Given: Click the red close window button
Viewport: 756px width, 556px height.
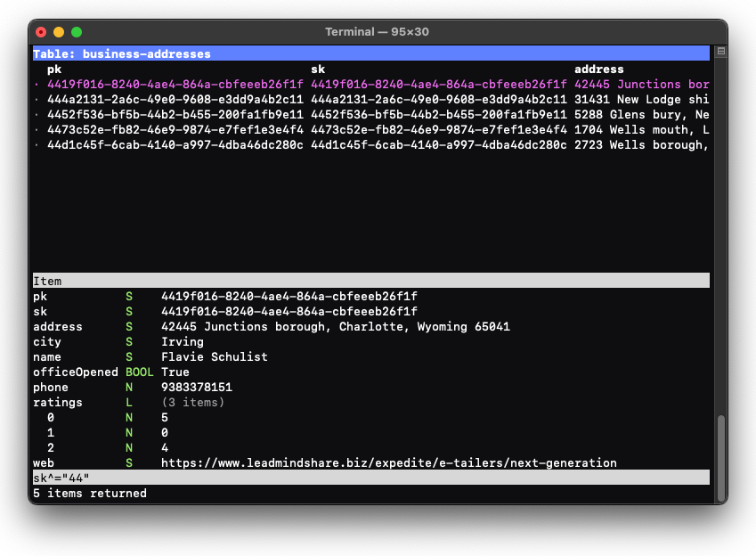Looking at the screenshot, I should click(41, 31).
